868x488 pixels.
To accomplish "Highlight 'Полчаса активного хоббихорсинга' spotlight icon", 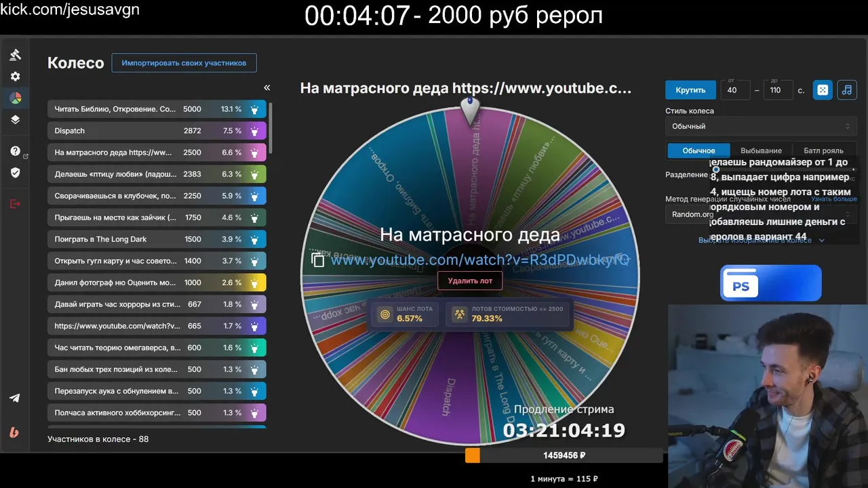I will coord(254,413).
